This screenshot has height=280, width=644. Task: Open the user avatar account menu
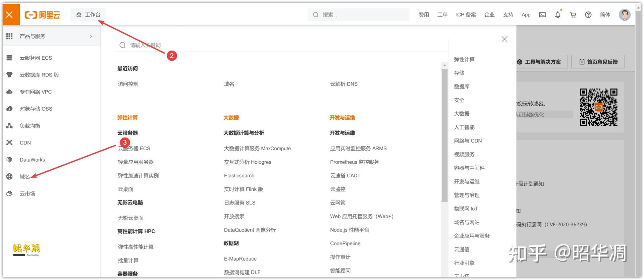[x=625, y=15]
